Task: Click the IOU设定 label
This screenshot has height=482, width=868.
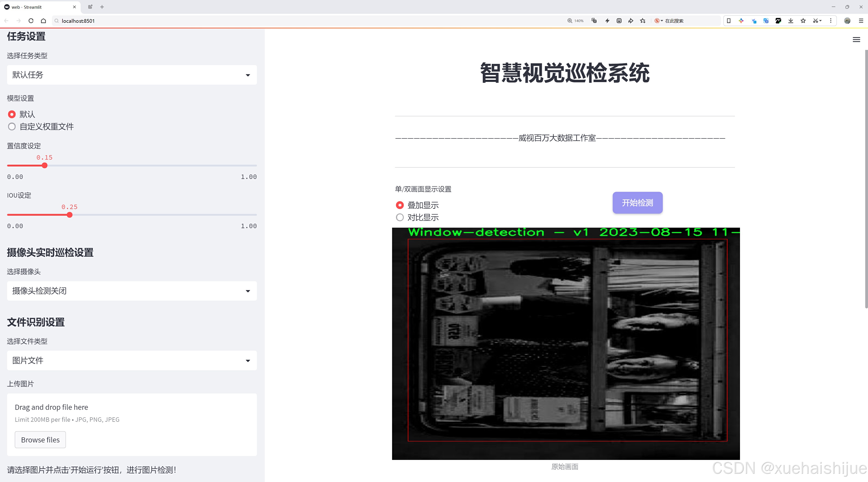Action: [x=19, y=195]
